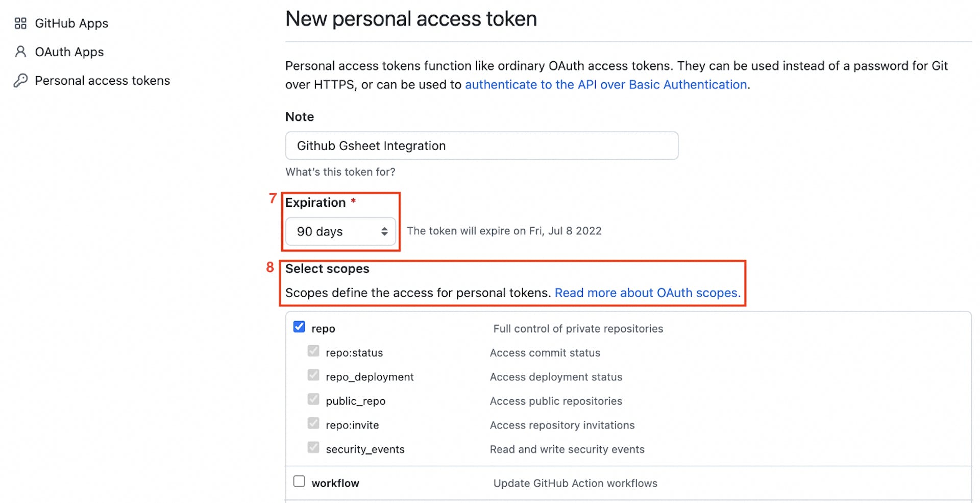Click the GitHub Apps grid icon

(x=20, y=23)
